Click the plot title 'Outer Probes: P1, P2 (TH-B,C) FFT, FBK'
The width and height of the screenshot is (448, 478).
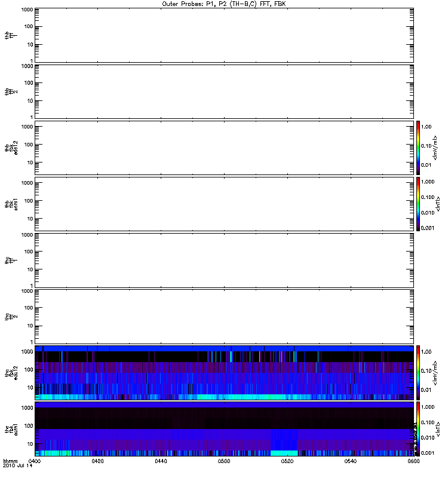224,4
